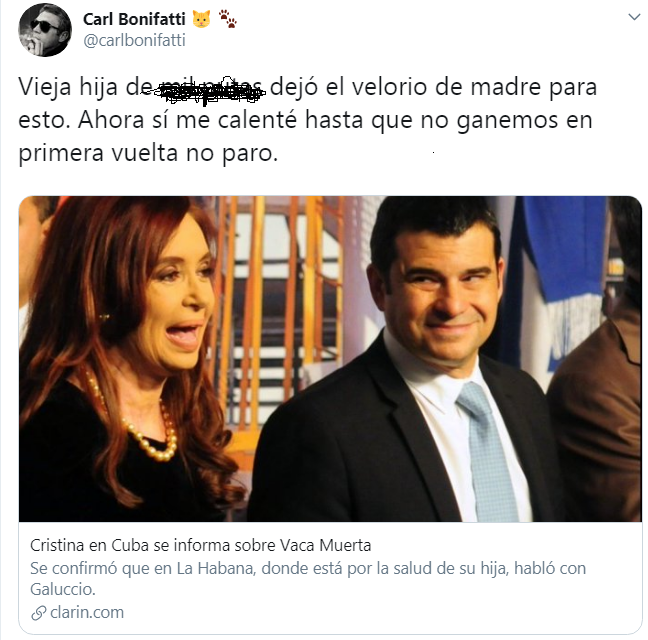Click the tweet line 'primera vuelta no paro.'
The image size is (648, 640).
(x=148, y=154)
